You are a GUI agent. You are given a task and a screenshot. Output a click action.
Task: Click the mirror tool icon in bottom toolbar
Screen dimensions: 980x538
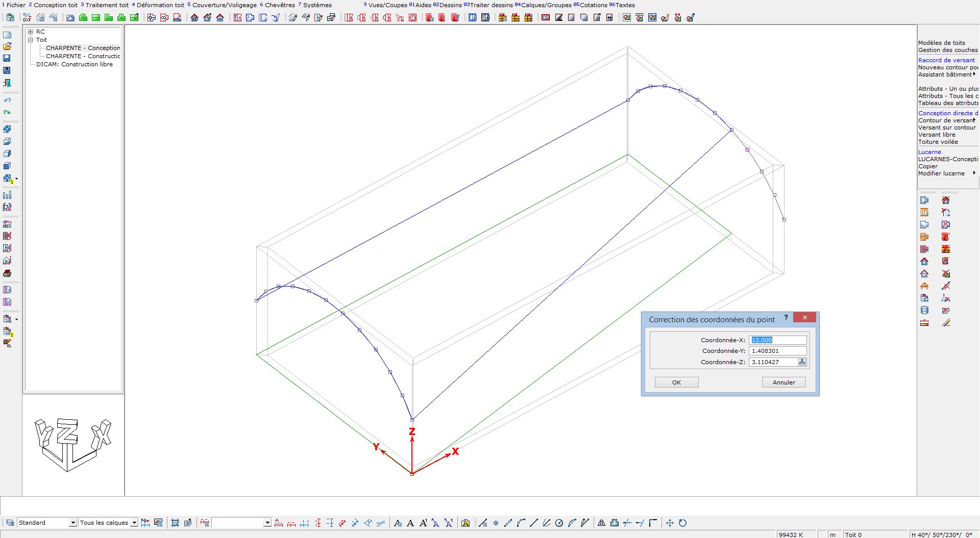[x=601, y=523]
